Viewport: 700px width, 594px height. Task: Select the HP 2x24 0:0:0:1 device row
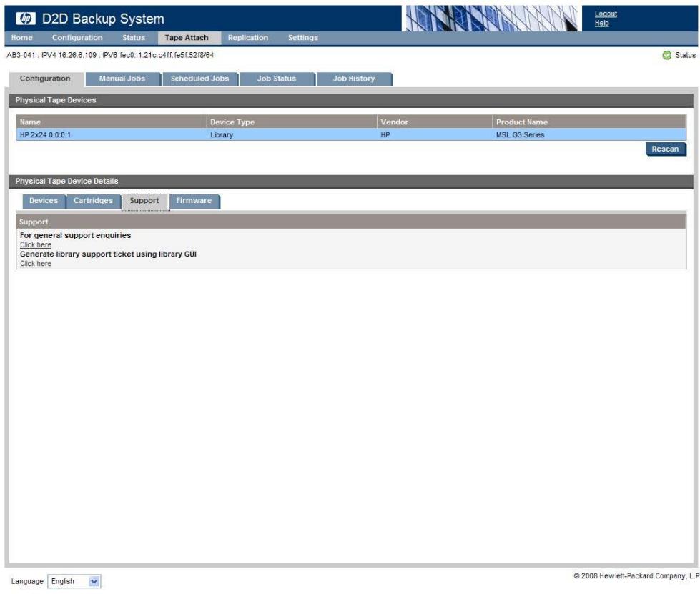tap(351, 135)
